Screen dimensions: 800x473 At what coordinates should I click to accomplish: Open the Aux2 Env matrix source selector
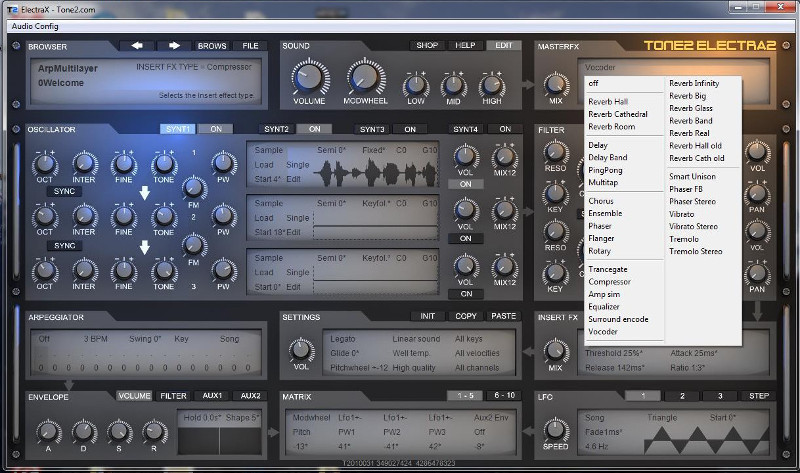point(491,417)
